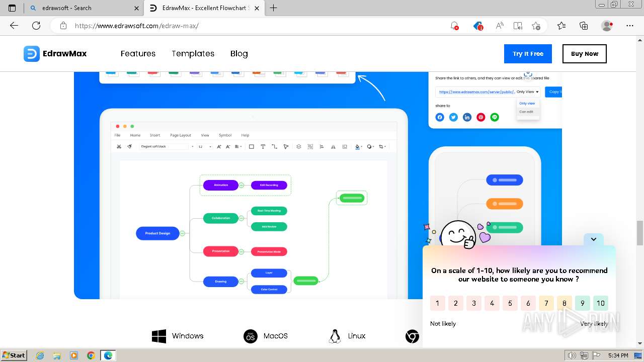Screen dimensions: 644x362
Task: Select the EdrawMax Excellent Flowchart tab
Action: tap(205, 8)
